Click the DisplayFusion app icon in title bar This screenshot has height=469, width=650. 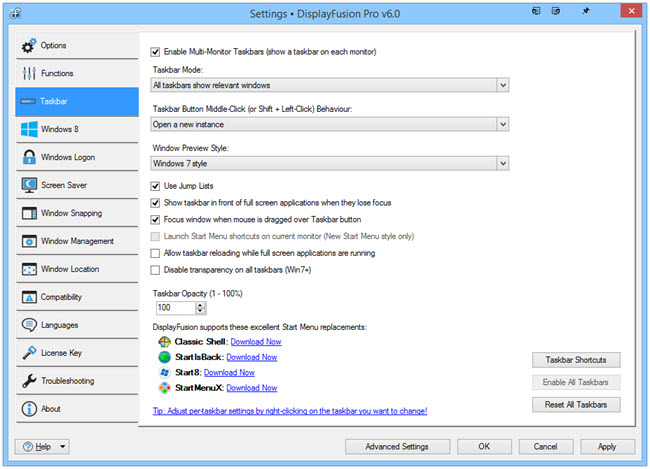(15, 13)
